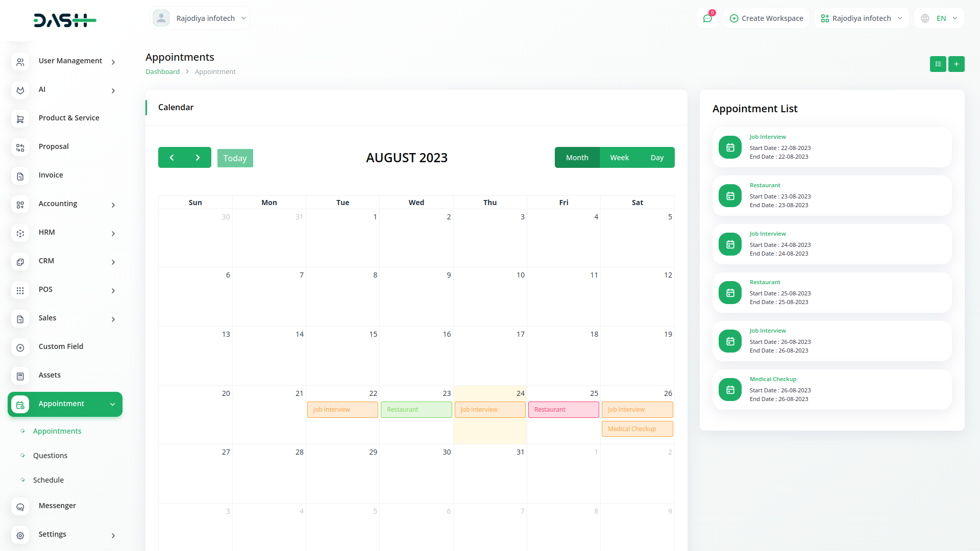Open Rajodiya infotech profile dropdown
The height and width of the screenshot is (551, 980).
(200, 18)
